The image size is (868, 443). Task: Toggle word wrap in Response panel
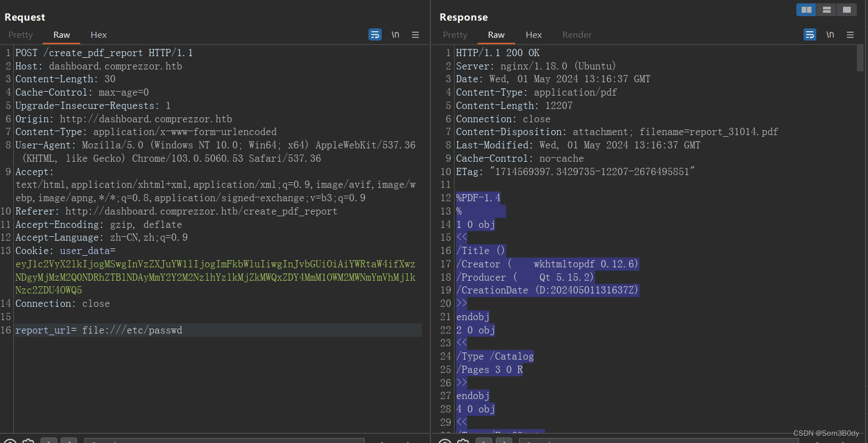810,34
